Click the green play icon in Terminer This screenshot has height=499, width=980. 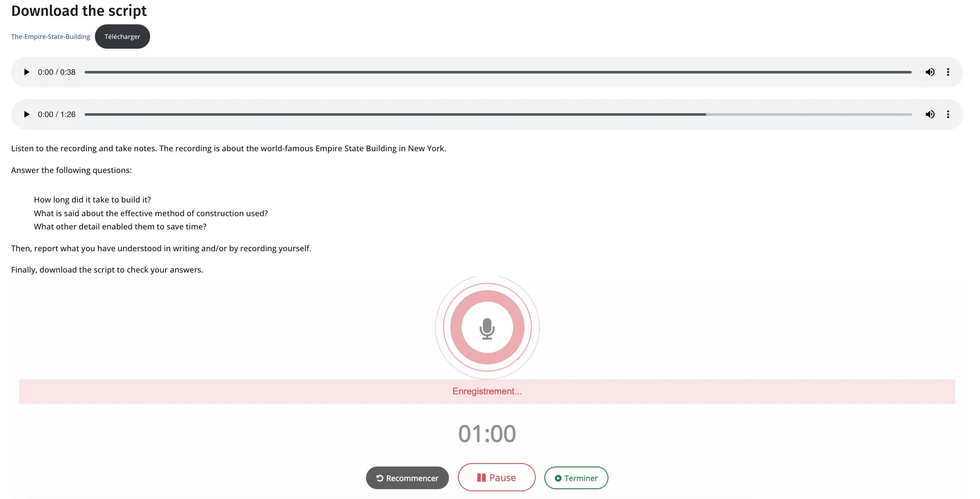[558, 478]
